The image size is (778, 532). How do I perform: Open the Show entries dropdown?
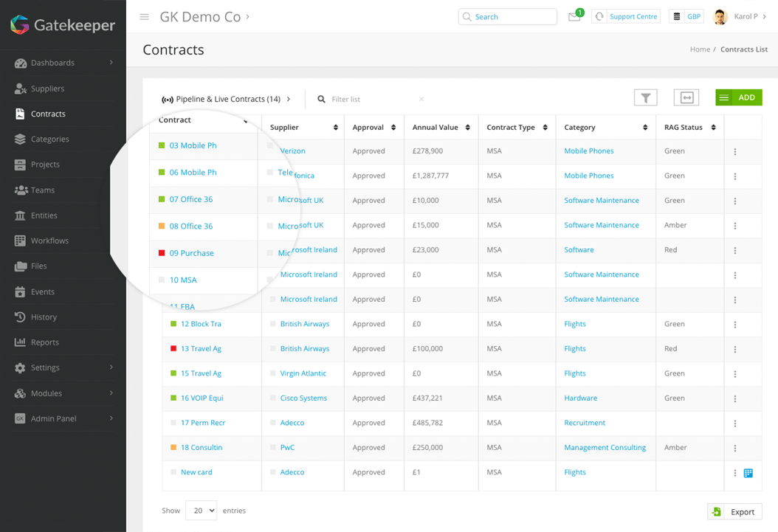tap(201, 510)
